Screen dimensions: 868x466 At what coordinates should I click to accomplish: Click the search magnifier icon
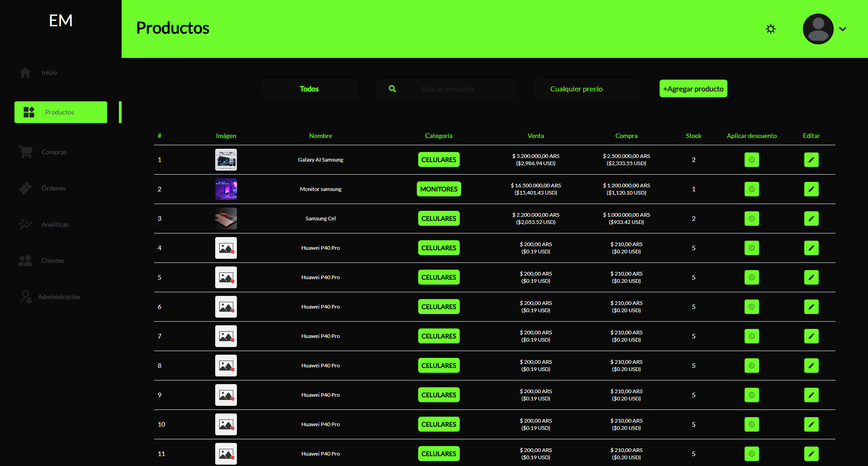point(392,89)
